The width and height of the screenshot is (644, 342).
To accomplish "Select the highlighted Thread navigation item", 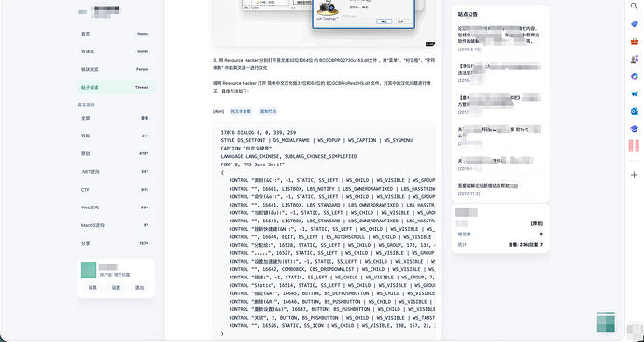I will pos(116,87).
